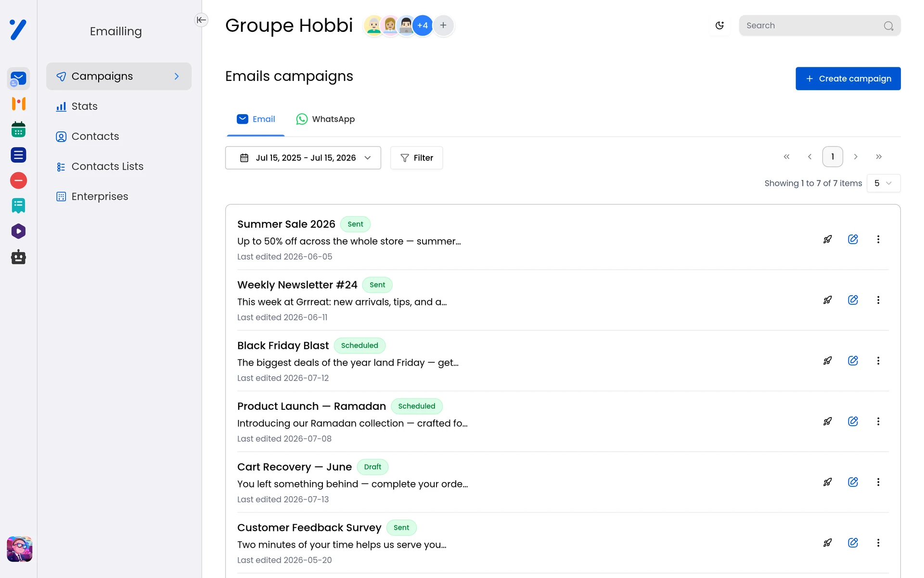Open the teal receipt app icon

coord(18,206)
